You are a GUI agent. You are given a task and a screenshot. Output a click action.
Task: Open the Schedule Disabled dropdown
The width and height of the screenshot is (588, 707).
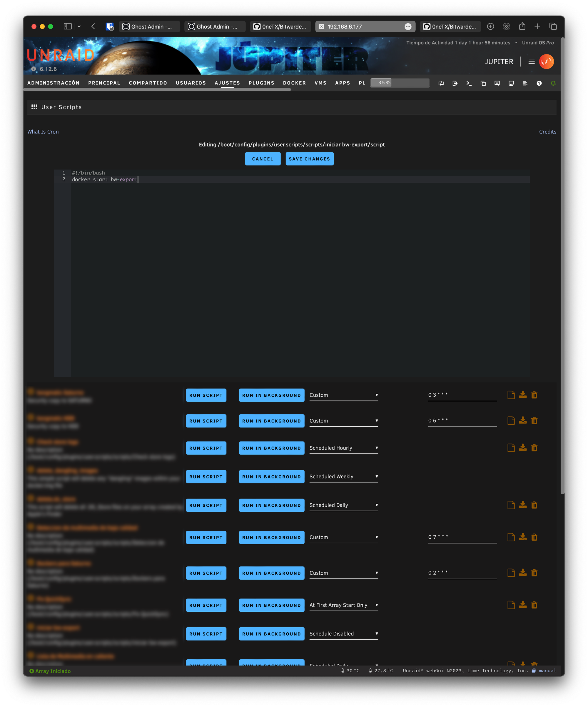point(344,634)
